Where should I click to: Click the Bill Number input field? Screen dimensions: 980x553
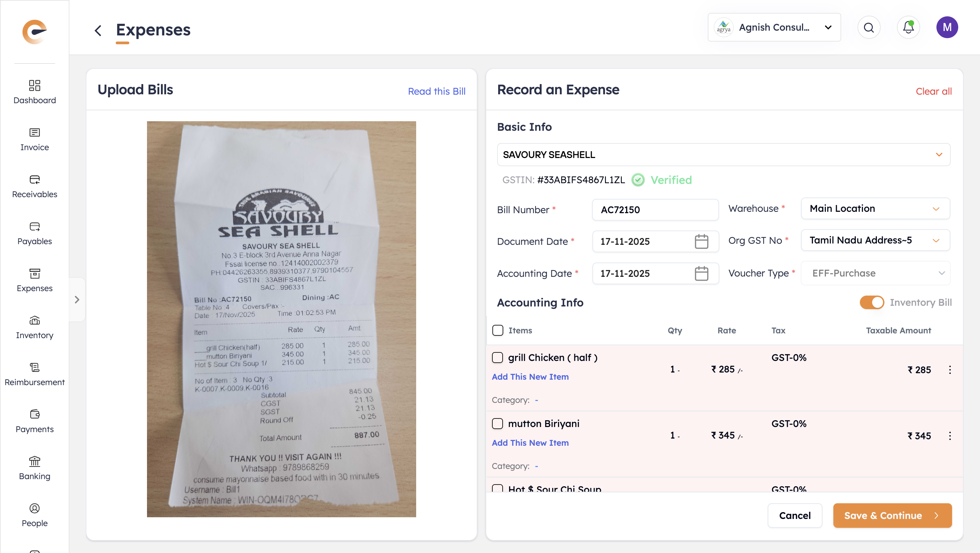point(655,210)
